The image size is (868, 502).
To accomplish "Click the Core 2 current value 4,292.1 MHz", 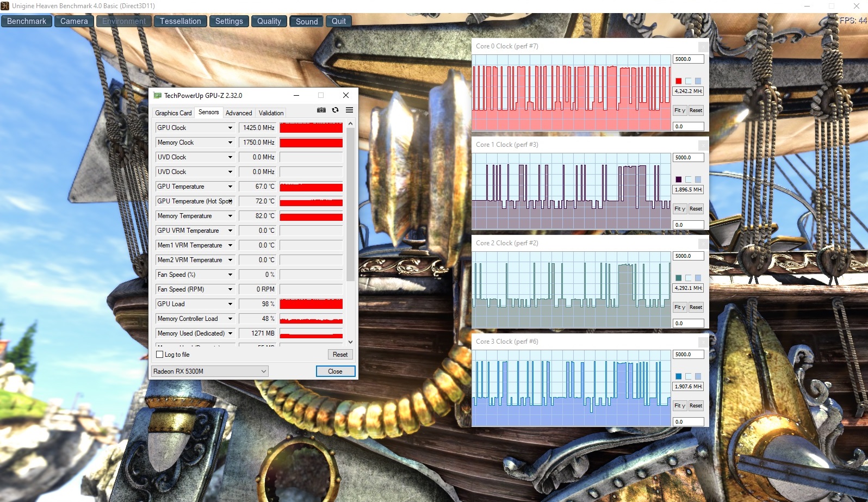I will coord(689,288).
